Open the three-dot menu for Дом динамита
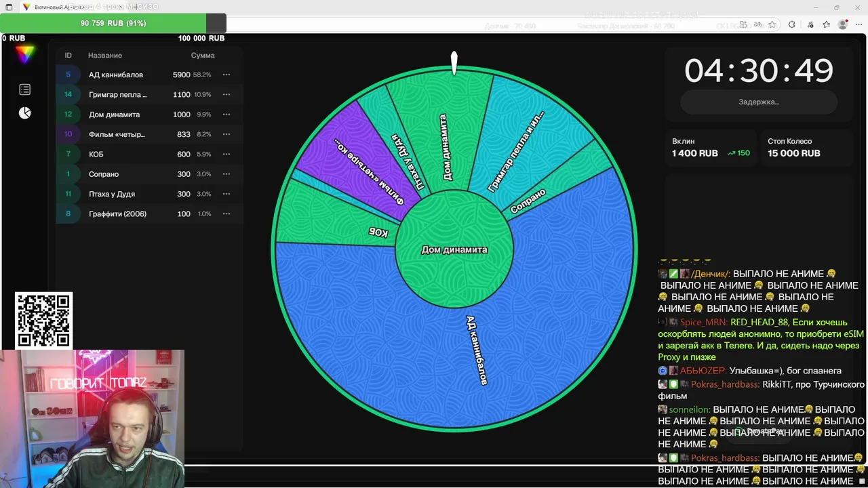Screen dimensions: 868x488 click(226, 115)
